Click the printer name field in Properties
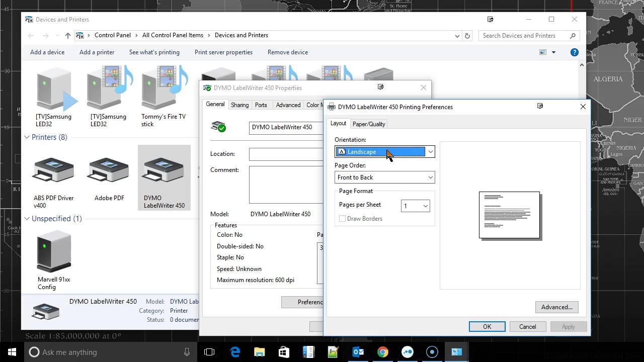 coord(286,127)
